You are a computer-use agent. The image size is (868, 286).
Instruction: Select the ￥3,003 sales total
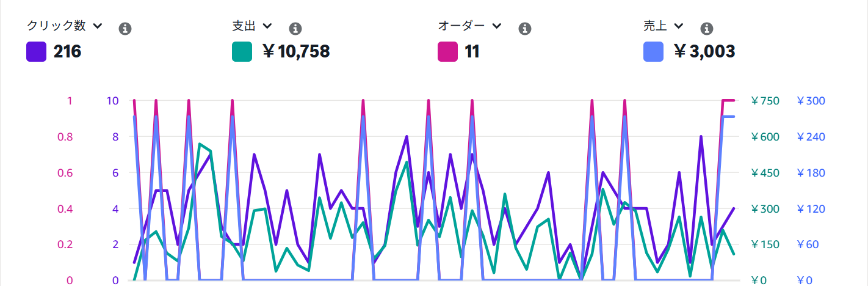[703, 52]
